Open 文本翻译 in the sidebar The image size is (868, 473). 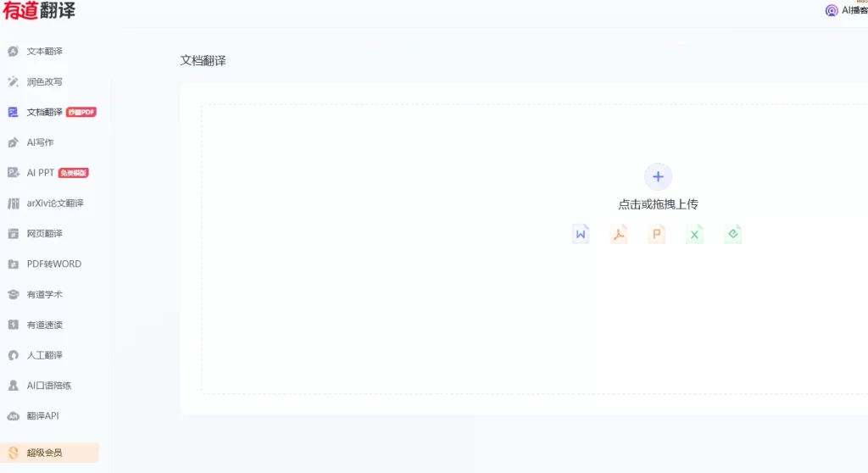coord(44,52)
